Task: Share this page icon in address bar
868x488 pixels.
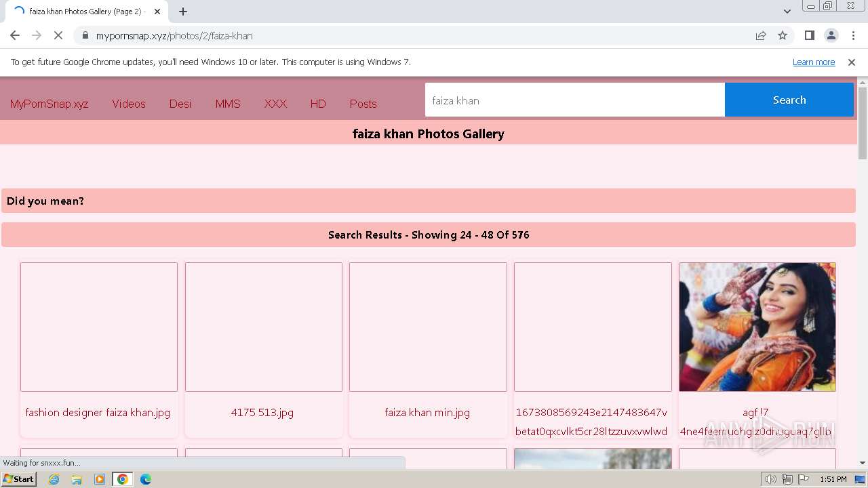Action: click(761, 35)
